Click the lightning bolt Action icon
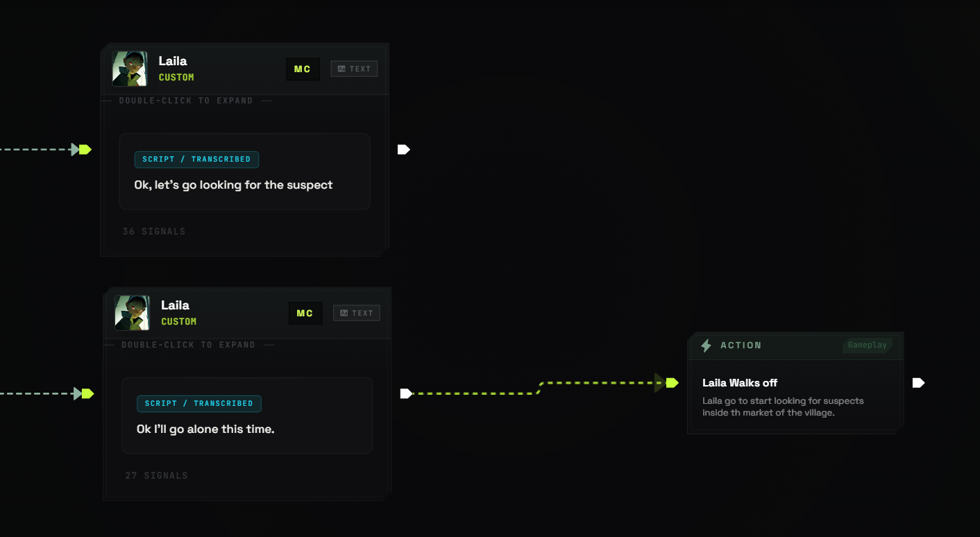This screenshot has width=980, height=537. (706, 346)
